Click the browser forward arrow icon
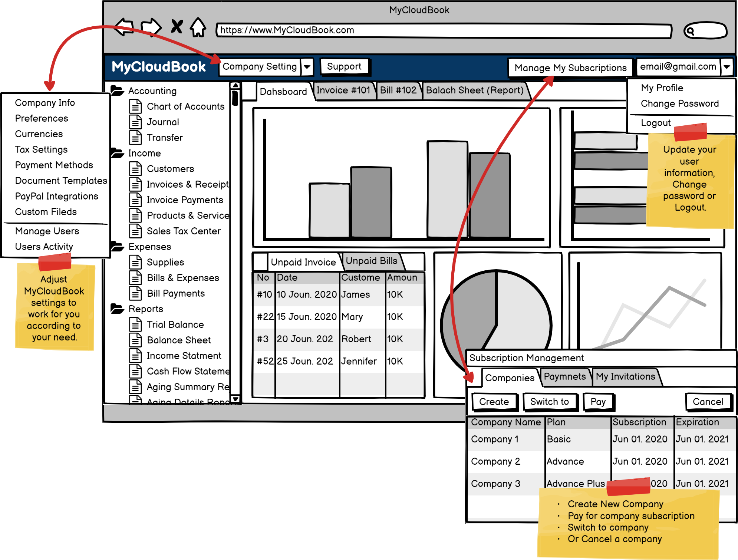Viewport: 738px width, 560px height. click(151, 27)
